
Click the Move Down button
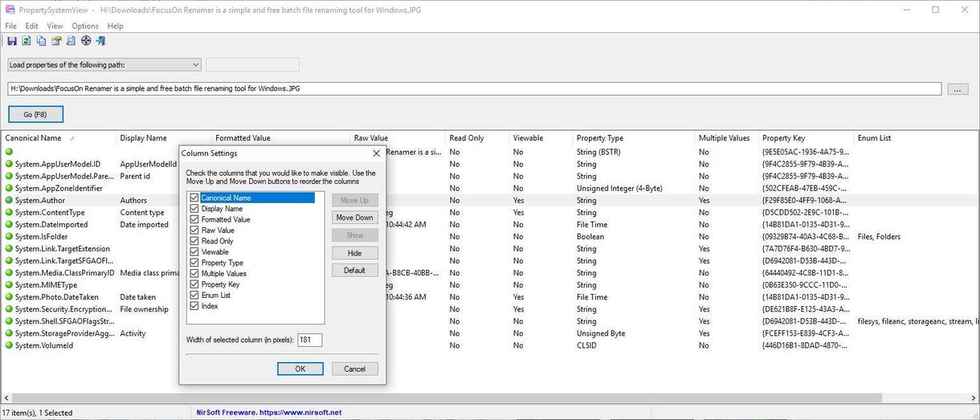[x=355, y=218]
